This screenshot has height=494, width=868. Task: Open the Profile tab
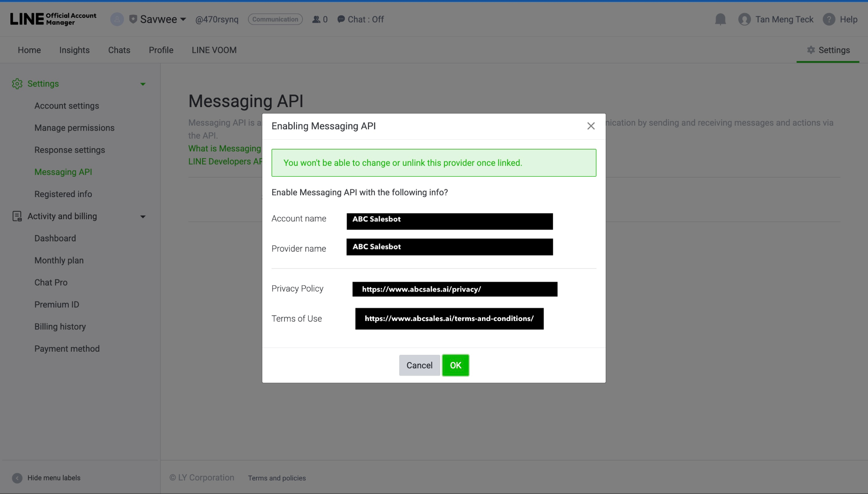(x=161, y=50)
